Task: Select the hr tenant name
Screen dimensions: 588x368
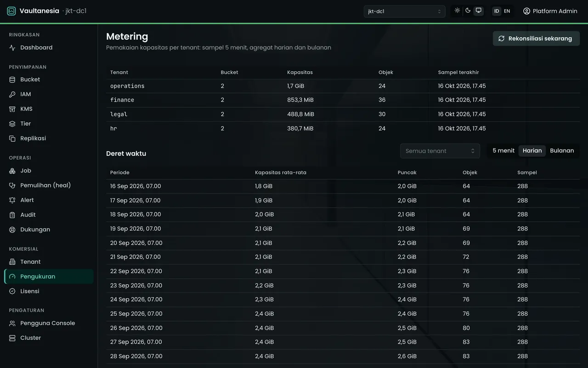Action: pyautogui.click(x=113, y=128)
